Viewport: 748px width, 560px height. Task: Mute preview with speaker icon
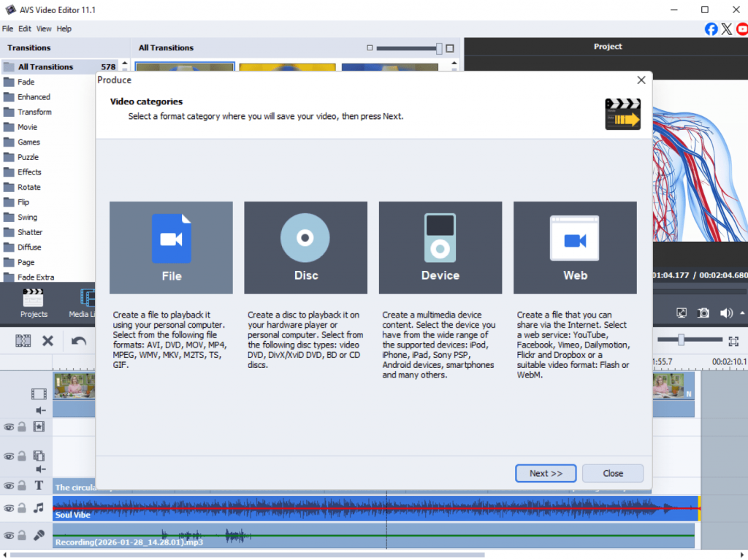coord(726,313)
